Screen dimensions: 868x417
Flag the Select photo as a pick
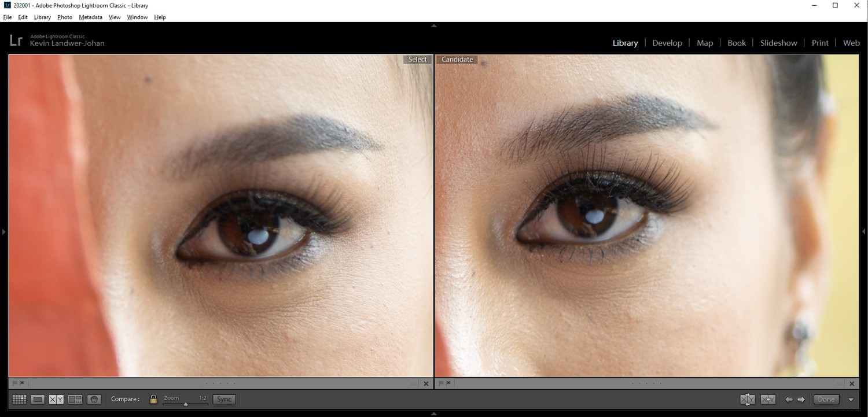[x=14, y=383]
